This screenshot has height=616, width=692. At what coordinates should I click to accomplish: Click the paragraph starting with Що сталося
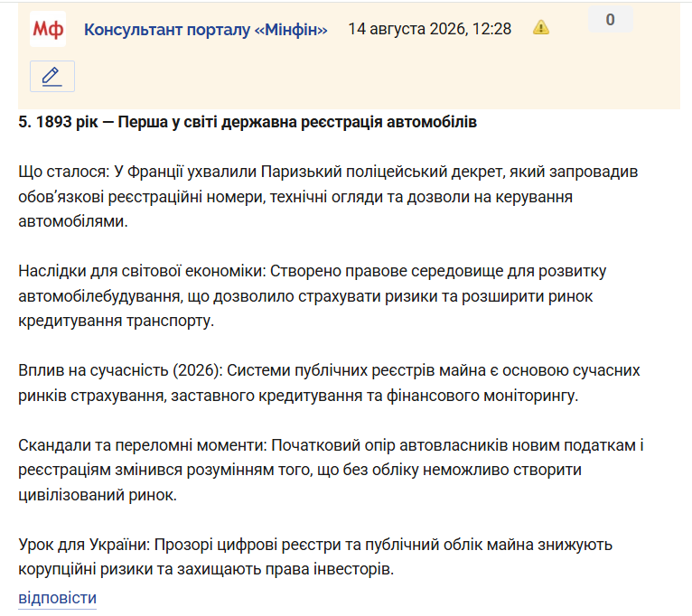pyautogui.click(x=328, y=196)
